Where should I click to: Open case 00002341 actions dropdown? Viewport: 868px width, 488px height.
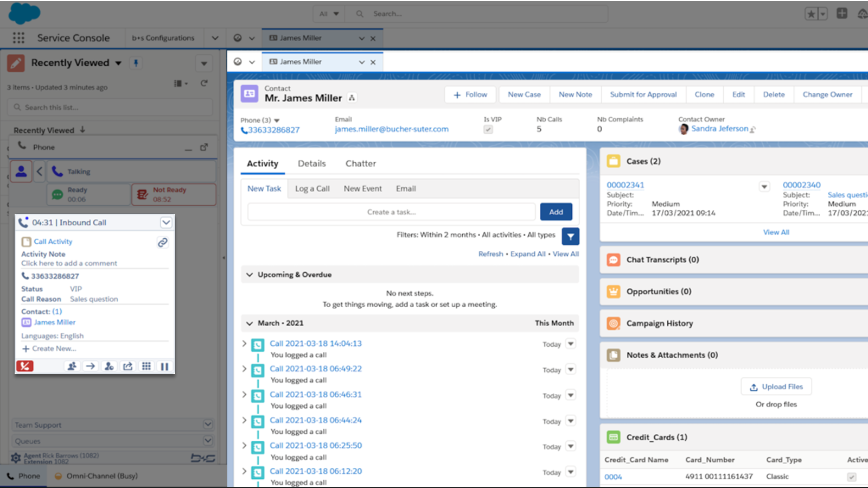764,187
